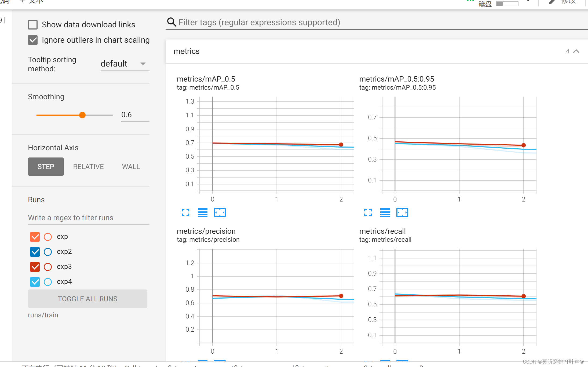Expand mAP_0.5 chart to full size
The image size is (588, 367).
pos(185,212)
